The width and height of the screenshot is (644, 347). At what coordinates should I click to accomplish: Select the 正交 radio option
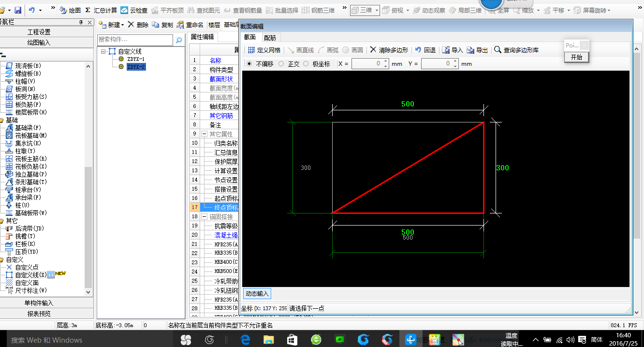click(281, 63)
